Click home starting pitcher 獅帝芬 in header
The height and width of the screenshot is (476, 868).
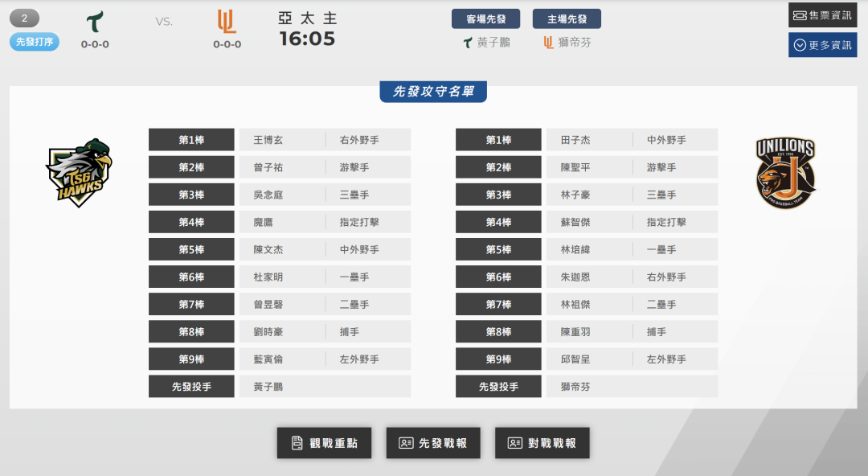point(574,43)
